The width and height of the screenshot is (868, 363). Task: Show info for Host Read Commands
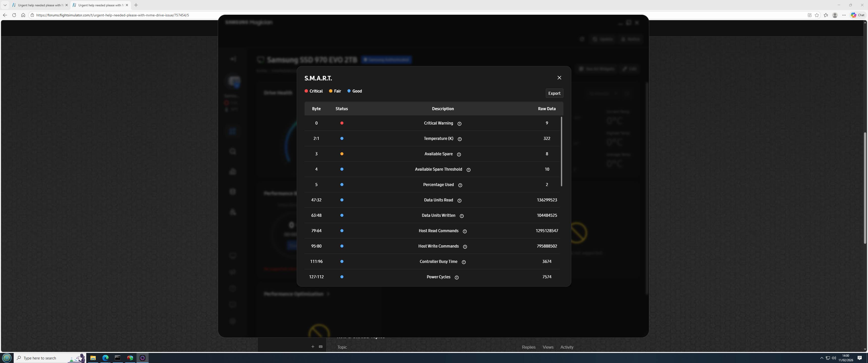click(x=465, y=231)
